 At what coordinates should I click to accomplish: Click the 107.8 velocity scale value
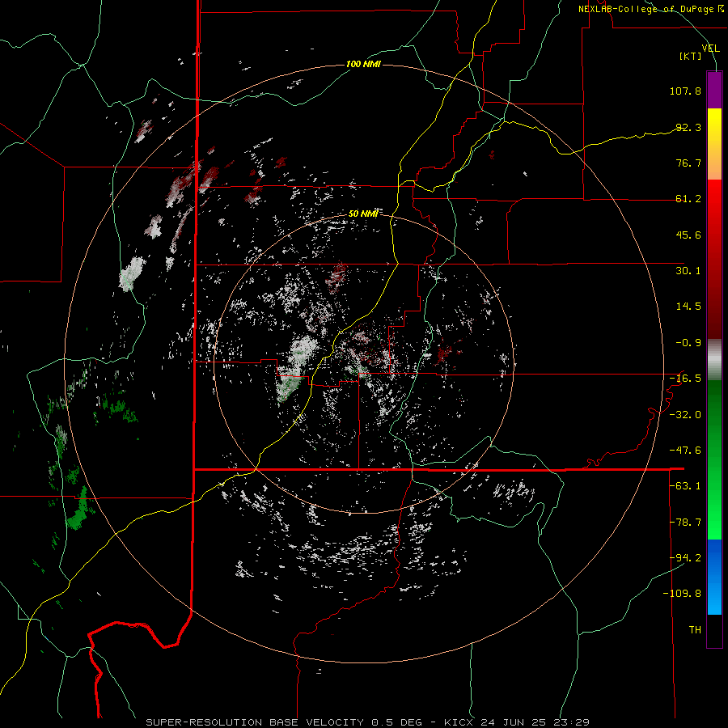[685, 91]
